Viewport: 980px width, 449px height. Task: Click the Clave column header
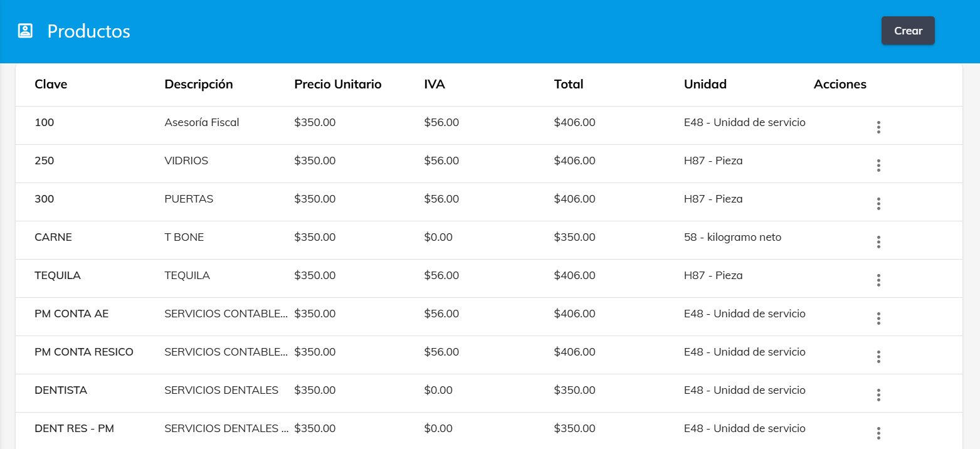[x=51, y=84]
